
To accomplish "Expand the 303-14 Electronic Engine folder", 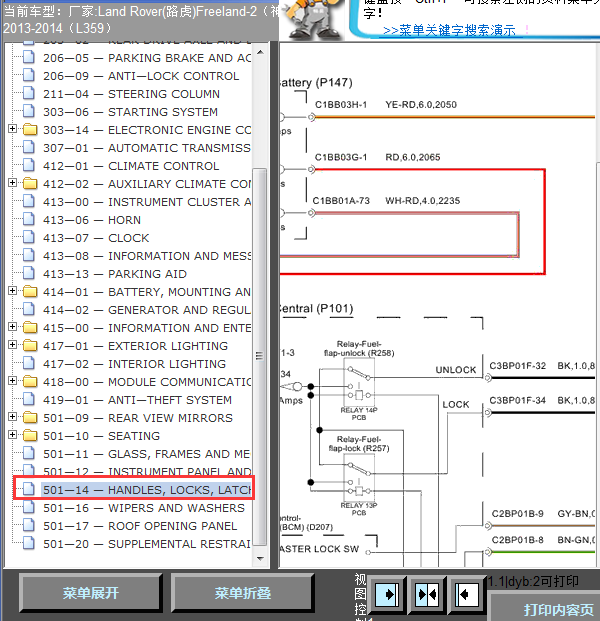I will (x=12, y=129).
